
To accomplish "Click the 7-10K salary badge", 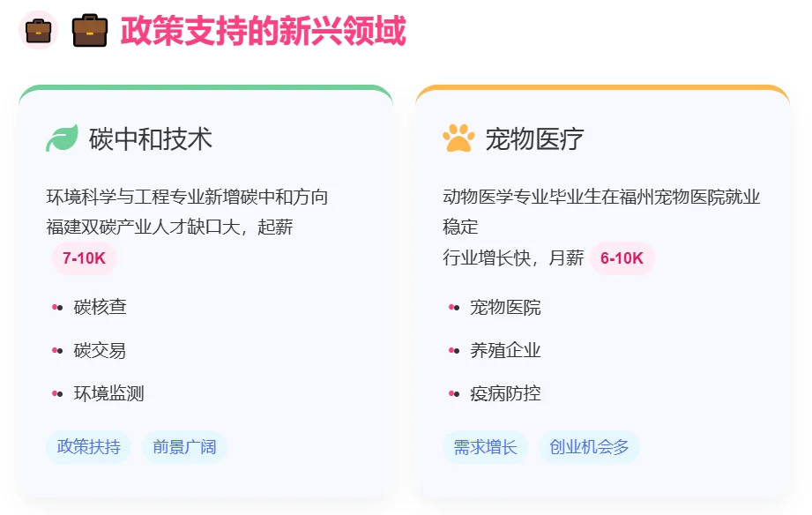I will 84,258.
